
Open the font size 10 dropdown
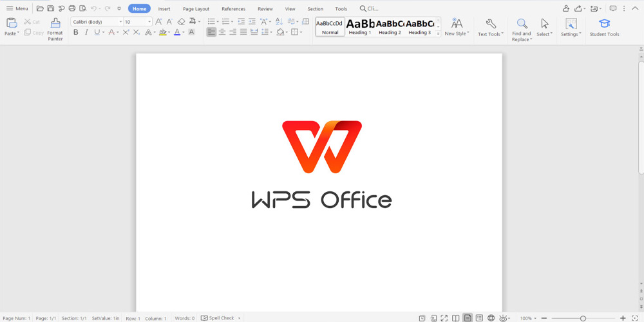tap(149, 22)
